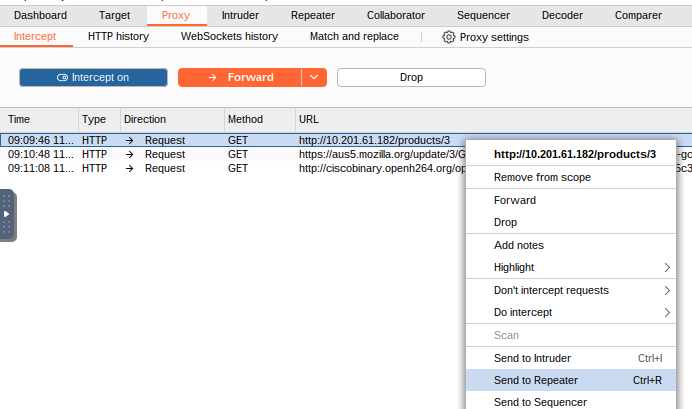Image resolution: width=692 pixels, height=409 pixels.
Task: Click the arrow icon in the 09:11:08 row
Action: click(x=129, y=169)
